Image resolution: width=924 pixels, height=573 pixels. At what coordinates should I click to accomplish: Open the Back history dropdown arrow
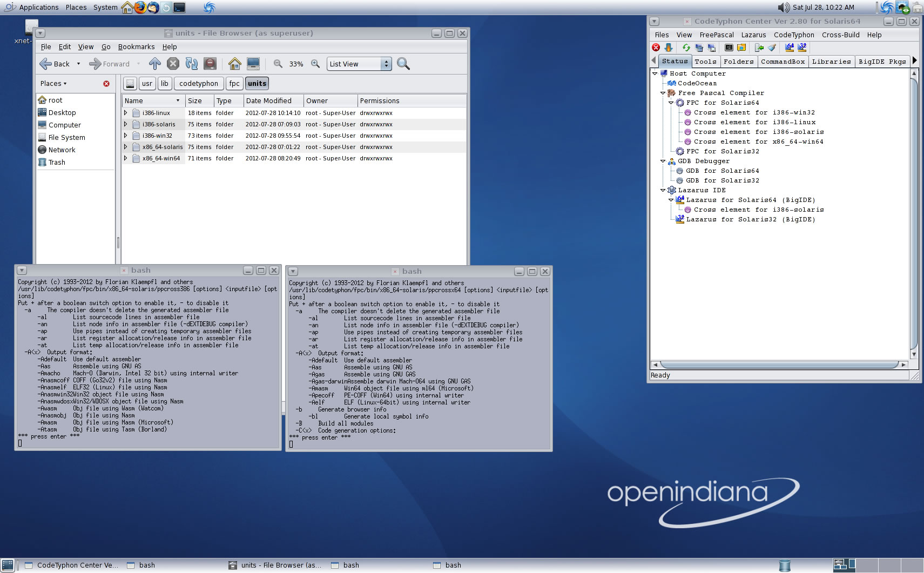(78, 64)
